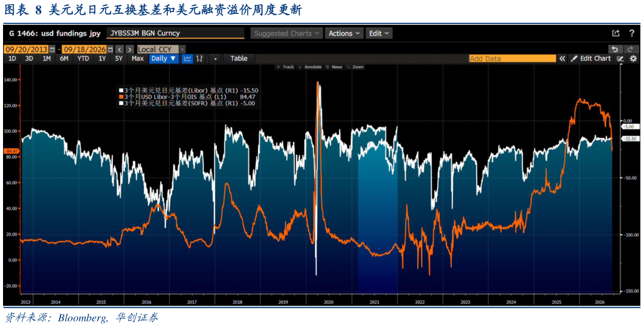Open the chart type options small arrow dropdown
The height and width of the screenshot is (327, 644).
point(215,59)
